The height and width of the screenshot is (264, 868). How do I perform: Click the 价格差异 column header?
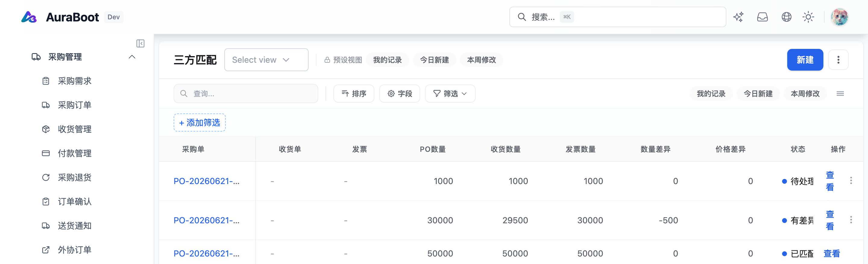point(730,149)
